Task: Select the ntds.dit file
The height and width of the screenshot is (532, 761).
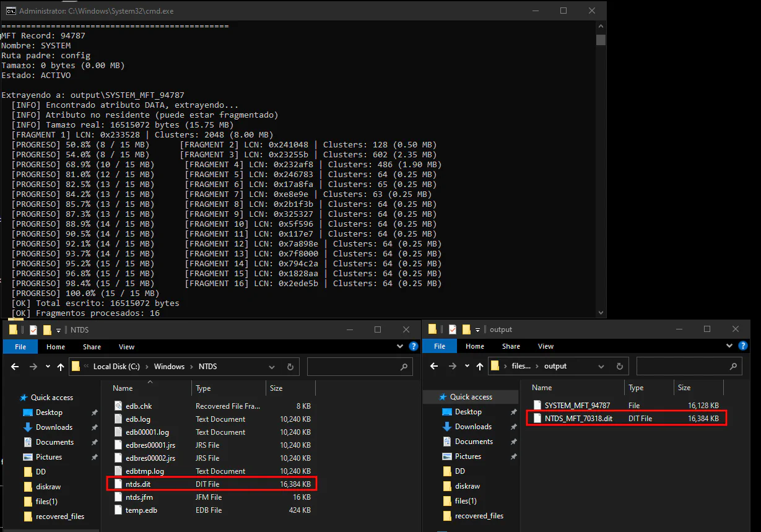Action: (x=137, y=484)
